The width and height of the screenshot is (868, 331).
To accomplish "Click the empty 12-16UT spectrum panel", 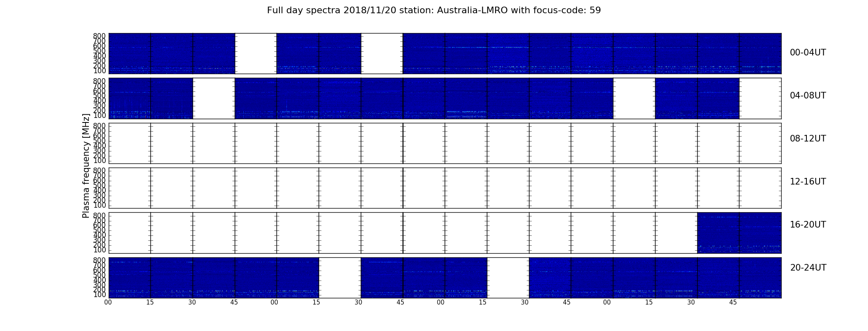I will (445, 188).
